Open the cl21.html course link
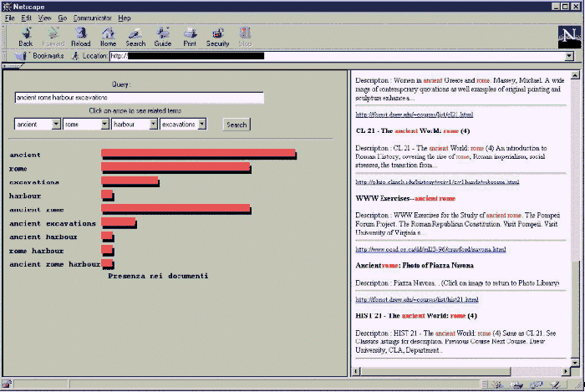This screenshot has width=585, height=392. coord(415,115)
